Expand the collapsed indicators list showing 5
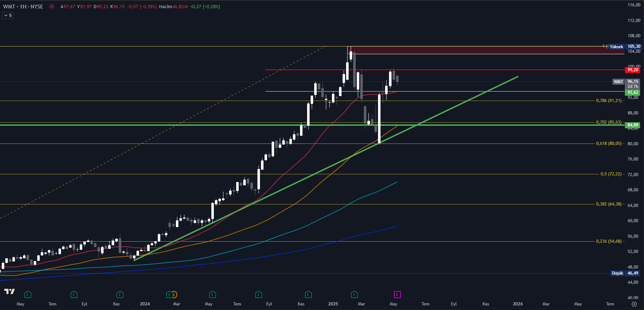This screenshot has height=310, width=644. pyautogui.click(x=8, y=15)
